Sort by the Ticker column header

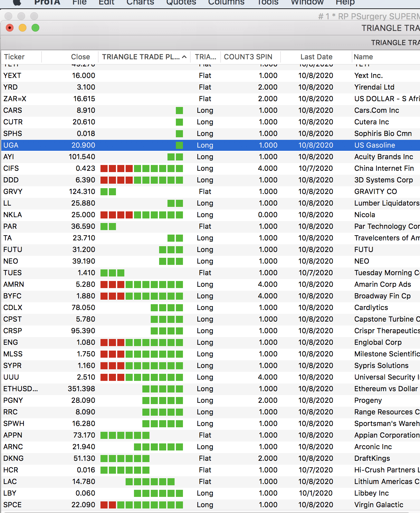tap(14, 57)
